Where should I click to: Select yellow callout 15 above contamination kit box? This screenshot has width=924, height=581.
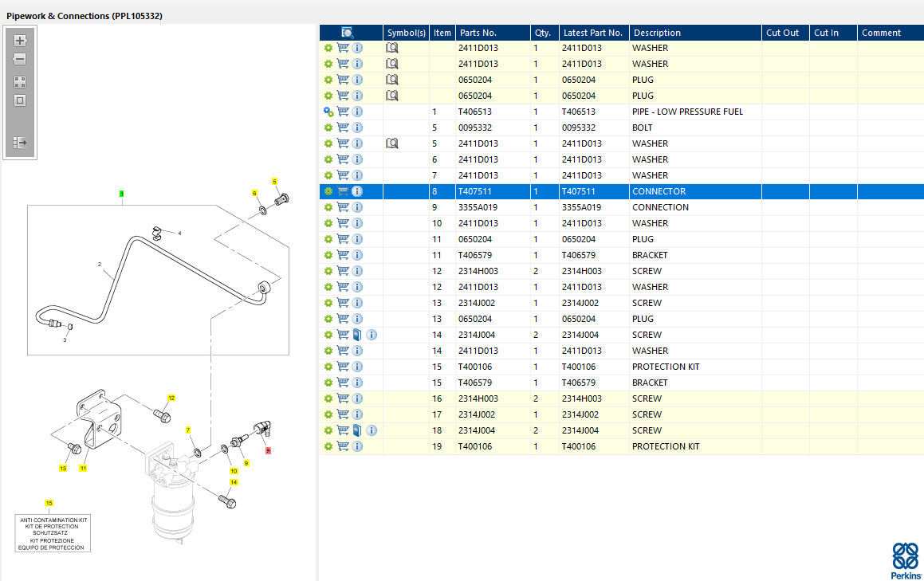pyautogui.click(x=49, y=503)
